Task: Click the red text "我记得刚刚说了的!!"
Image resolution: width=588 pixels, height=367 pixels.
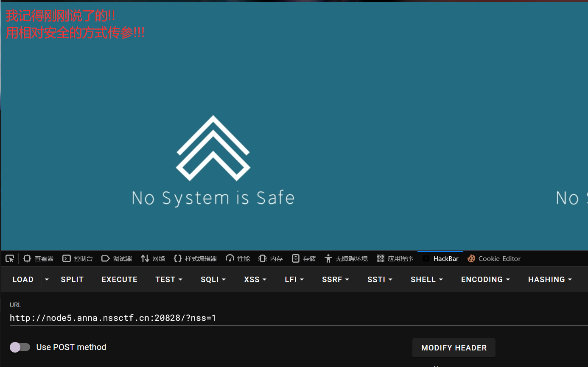Action: [x=60, y=16]
